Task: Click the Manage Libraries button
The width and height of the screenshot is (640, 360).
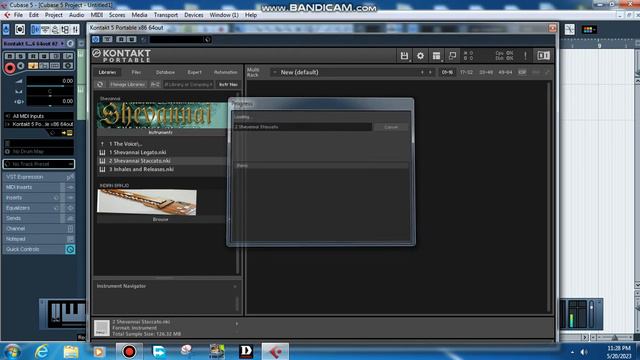Action: (x=127, y=84)
